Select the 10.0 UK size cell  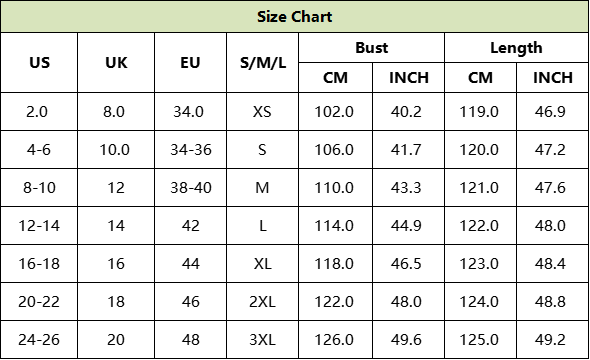pyautogui.click(x=116, y=150)
